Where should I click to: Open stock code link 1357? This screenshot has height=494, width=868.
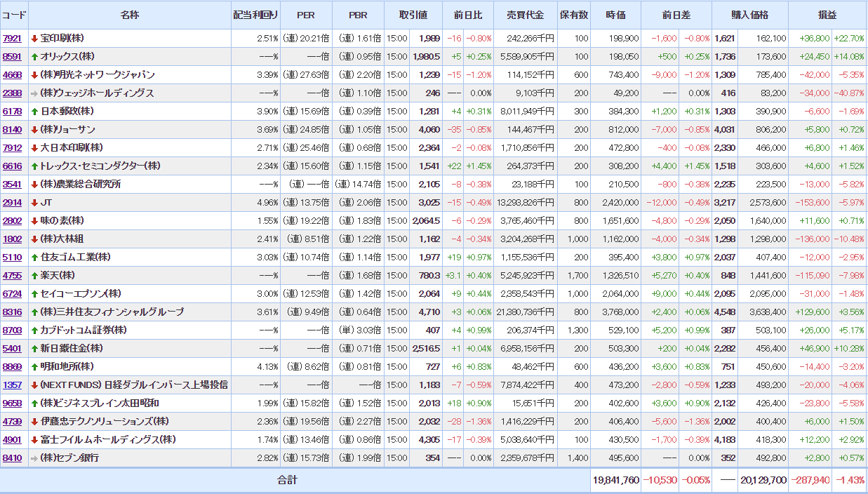point(12,385)
